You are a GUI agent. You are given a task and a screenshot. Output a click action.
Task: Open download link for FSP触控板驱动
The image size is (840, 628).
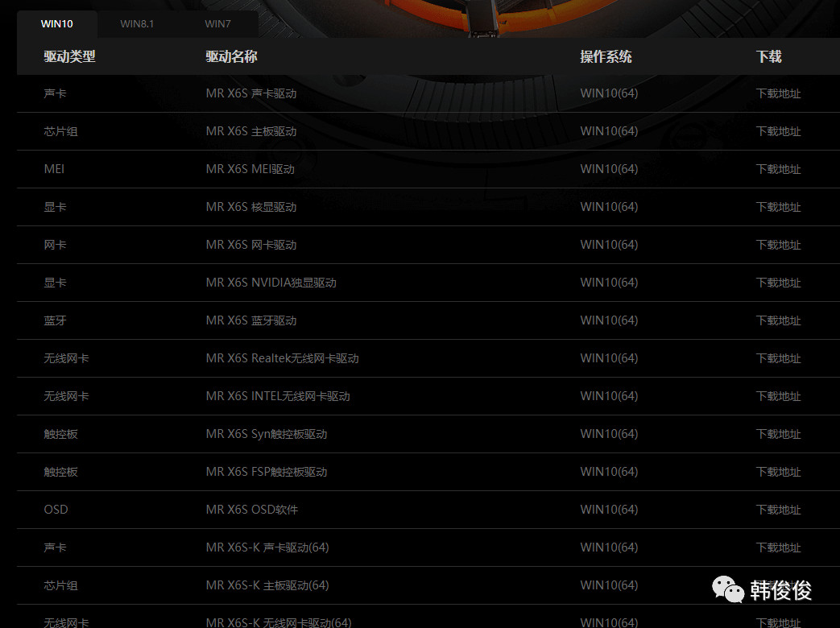click(x=778, y=472)
